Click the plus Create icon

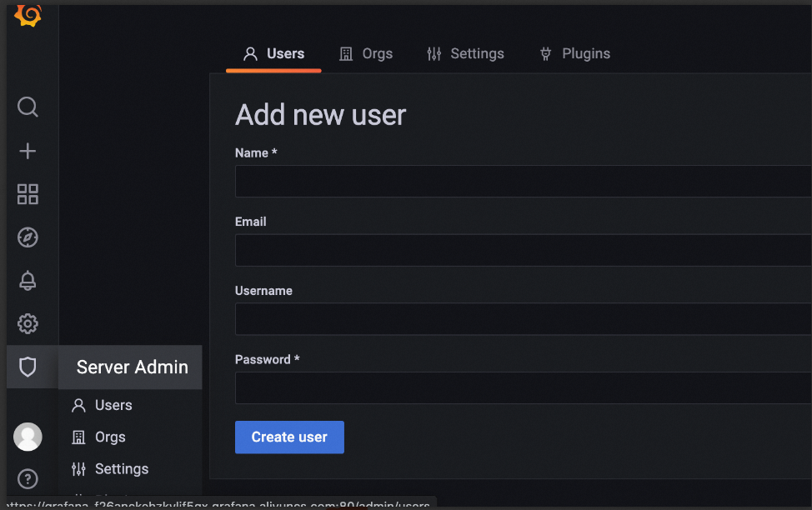pos(28,151)
